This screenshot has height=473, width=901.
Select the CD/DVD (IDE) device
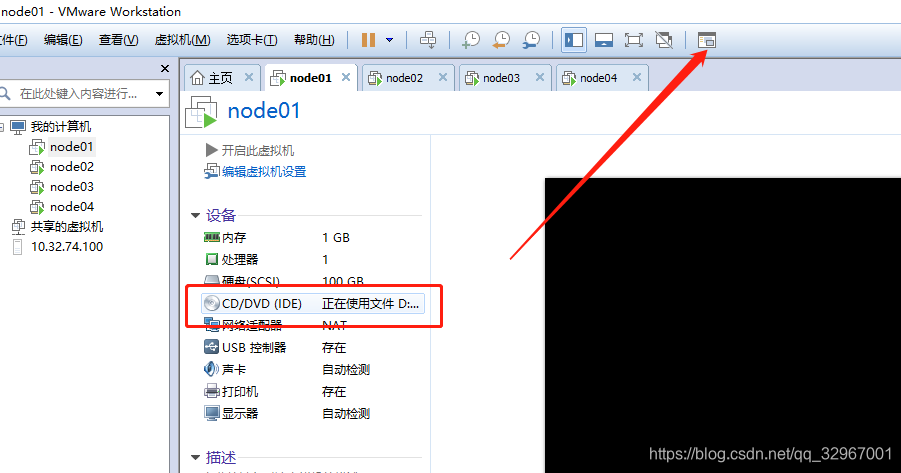click(313, 303)
